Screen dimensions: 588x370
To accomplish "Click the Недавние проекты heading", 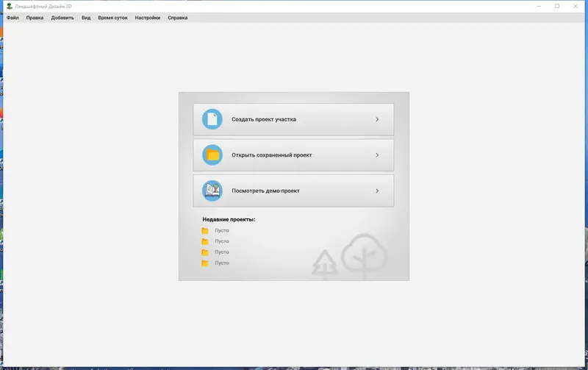I will 229,219.
